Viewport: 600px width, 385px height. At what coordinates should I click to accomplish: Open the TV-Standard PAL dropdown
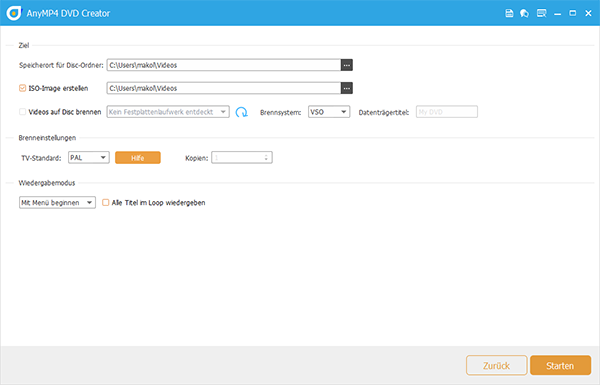tap(89, 157)
